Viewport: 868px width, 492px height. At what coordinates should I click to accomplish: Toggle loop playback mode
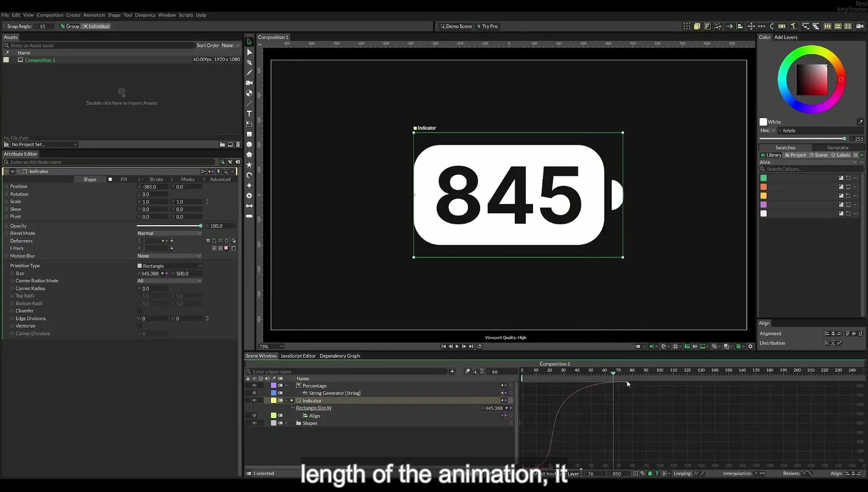coord(480,347)
